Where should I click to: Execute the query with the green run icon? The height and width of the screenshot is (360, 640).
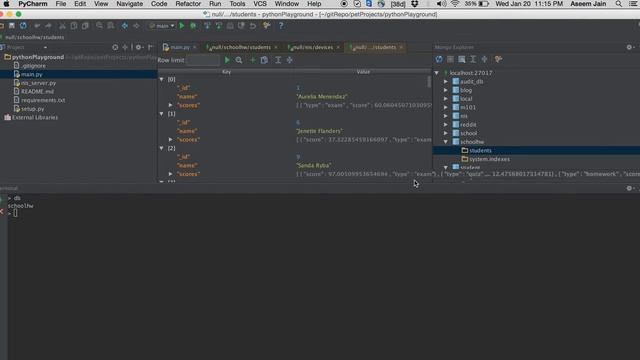(227, 60)
